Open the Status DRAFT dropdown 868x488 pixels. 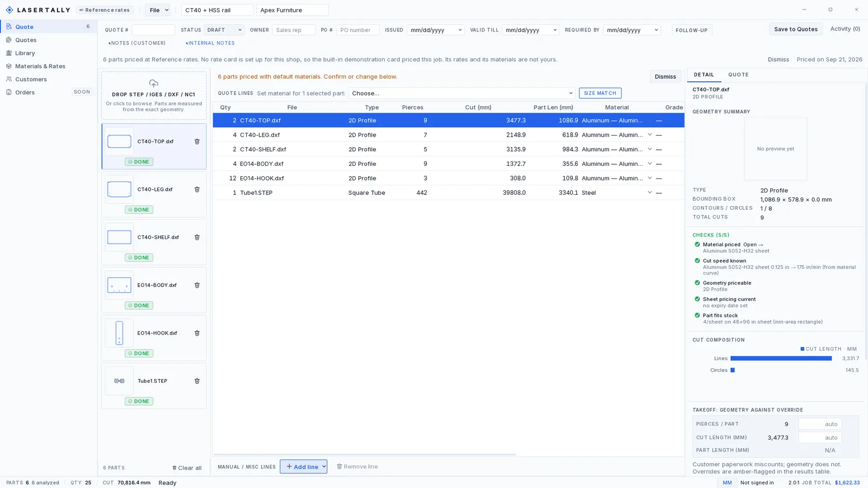coord(224,30)
